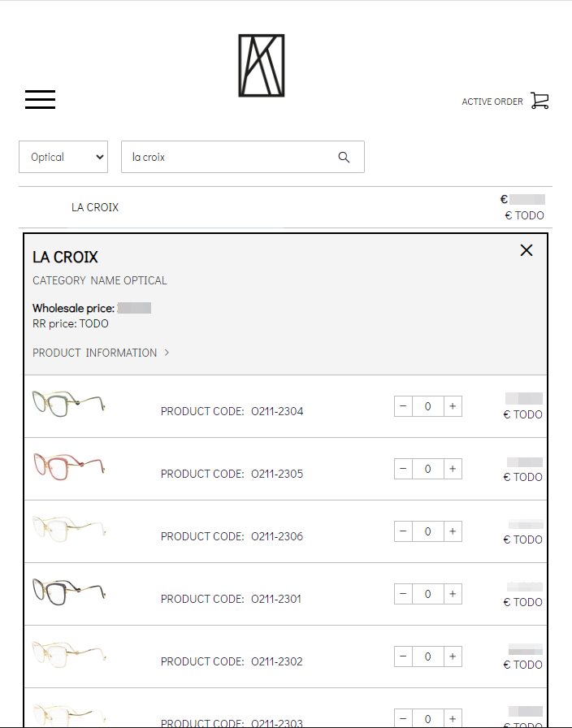Open the Optical category dropdown
Viewport: 572px width, 728px height.
63,157
